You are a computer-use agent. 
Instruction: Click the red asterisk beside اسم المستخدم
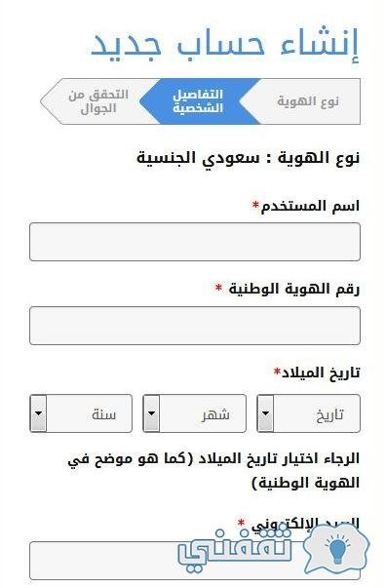click(255, 205)
